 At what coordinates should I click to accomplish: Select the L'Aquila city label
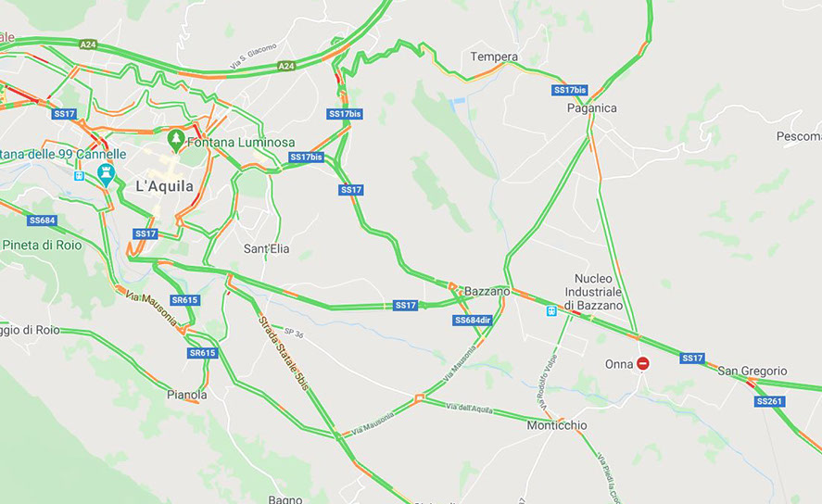pyautogui.click(x=165, y=186)
